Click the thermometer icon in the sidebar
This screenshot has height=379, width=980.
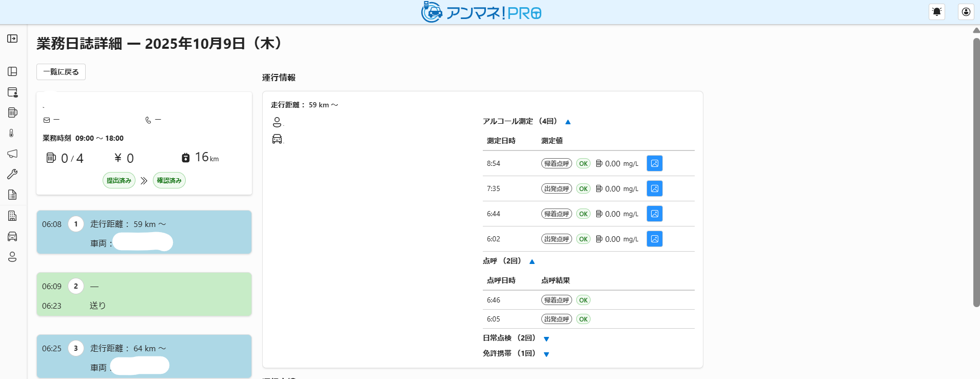pyautogui.click(x=12, y=133)
